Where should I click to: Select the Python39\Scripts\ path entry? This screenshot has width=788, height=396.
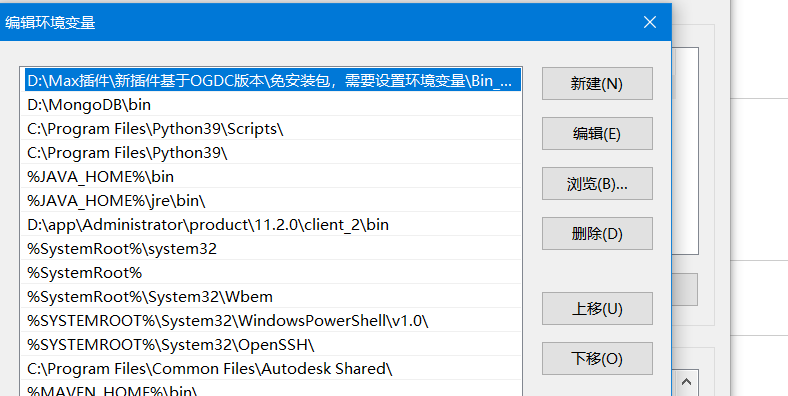coord(271,129)
